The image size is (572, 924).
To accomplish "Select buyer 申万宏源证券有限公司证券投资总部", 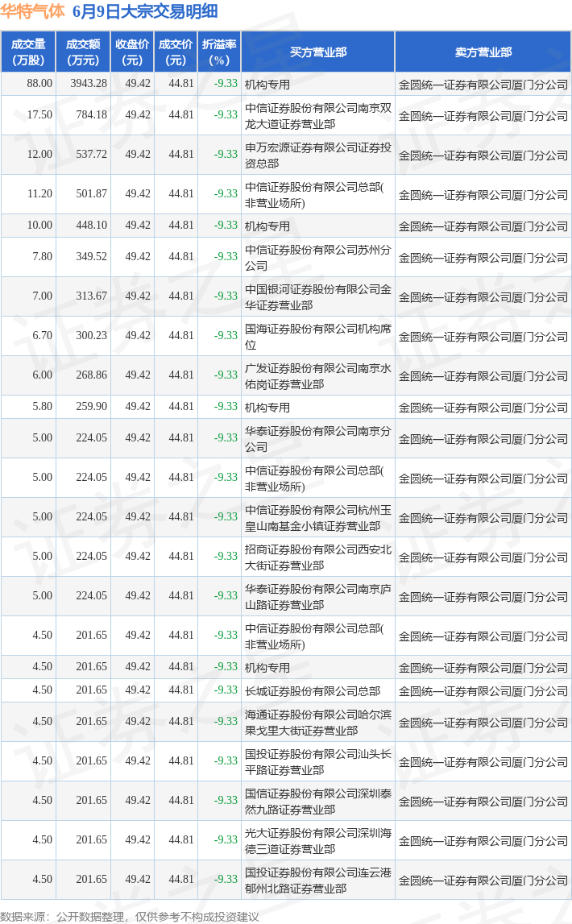I will [318, 155].
